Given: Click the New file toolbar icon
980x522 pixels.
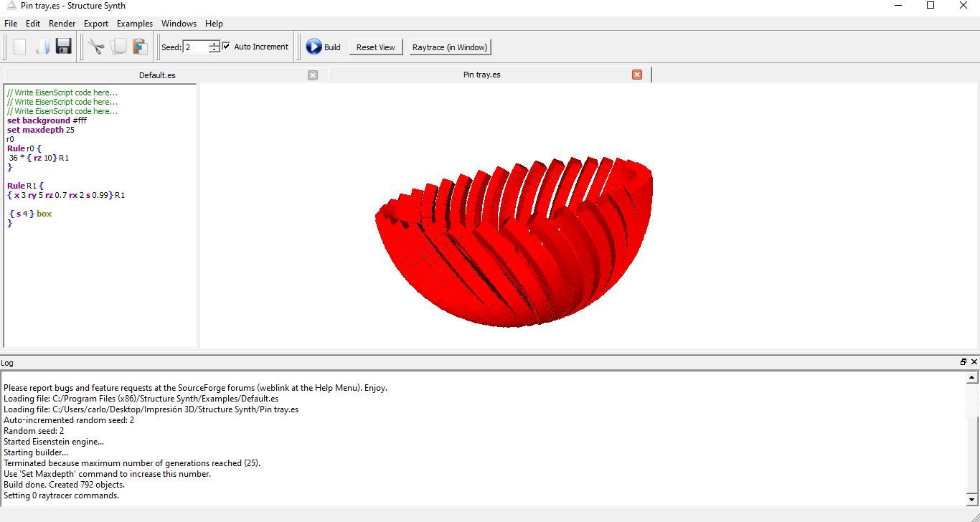Looking at the screenshot, I should point(20,47).
